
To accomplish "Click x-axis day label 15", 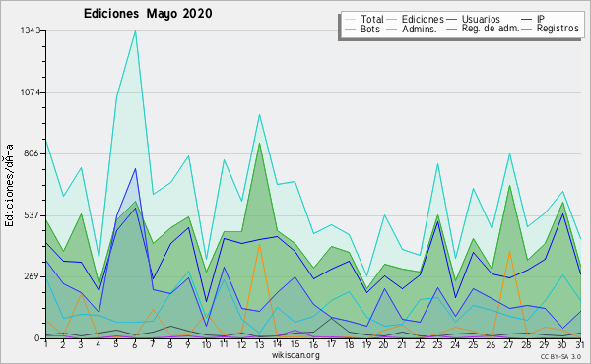I will 295,344.
